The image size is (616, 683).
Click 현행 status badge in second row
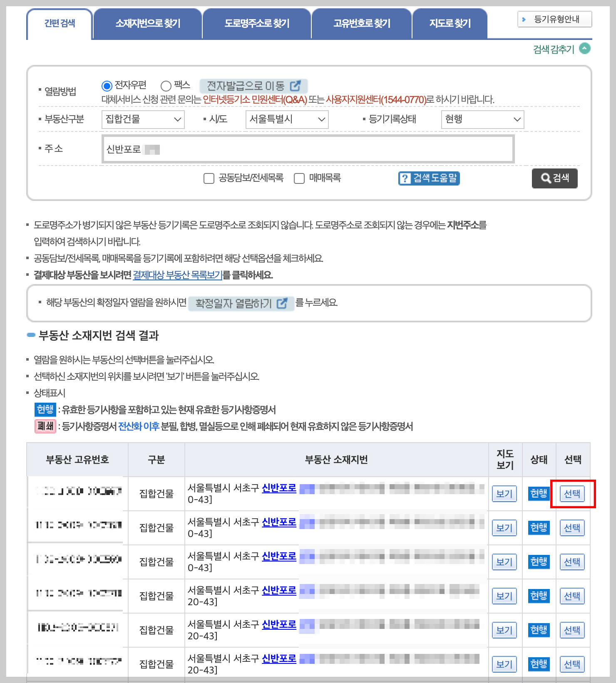click(539, 528)
